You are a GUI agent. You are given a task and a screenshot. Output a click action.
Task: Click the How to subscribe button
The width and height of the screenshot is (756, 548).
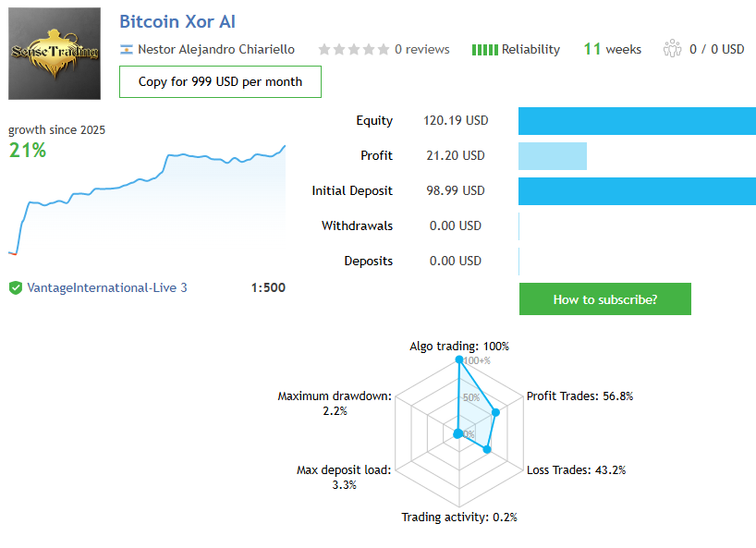pos(604,299)
